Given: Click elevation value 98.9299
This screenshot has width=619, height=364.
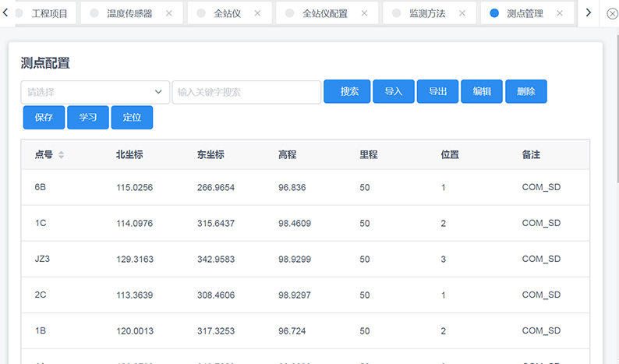Looking at the screenshot, I should 295,260.
